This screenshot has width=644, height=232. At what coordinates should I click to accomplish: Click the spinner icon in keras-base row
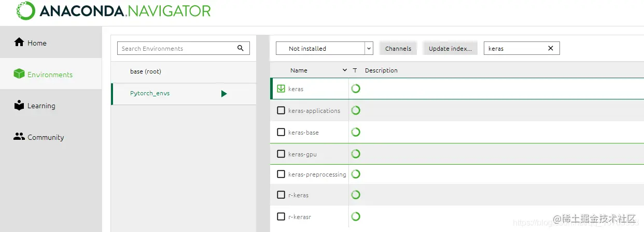[x=356, y=132]
